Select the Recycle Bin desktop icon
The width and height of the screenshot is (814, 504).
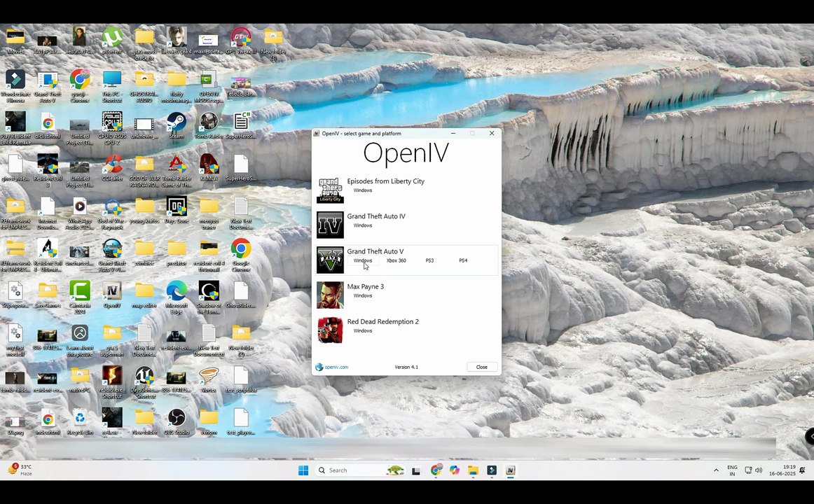[80, 421]
